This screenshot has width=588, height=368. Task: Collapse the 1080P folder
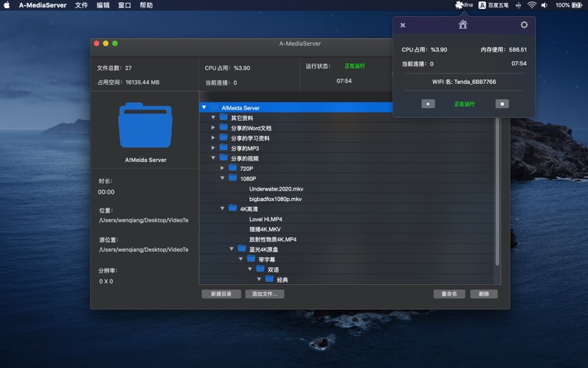[223, 178]
